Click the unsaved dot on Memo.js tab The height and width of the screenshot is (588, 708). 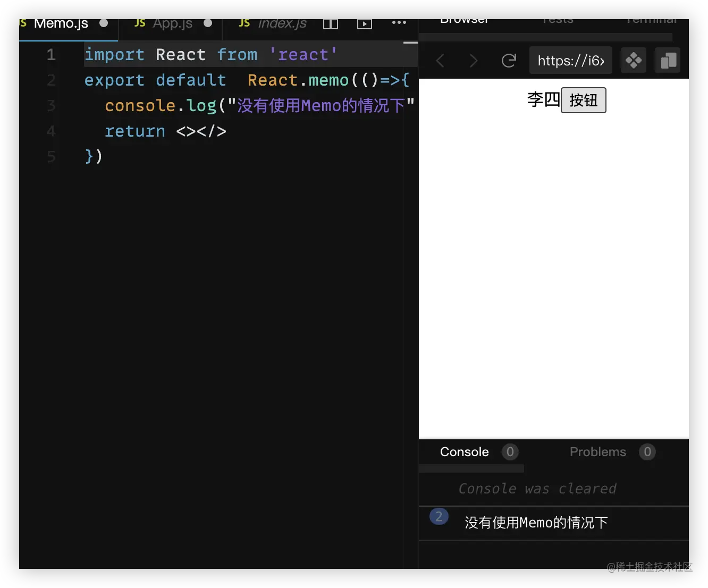pos(104,23)
